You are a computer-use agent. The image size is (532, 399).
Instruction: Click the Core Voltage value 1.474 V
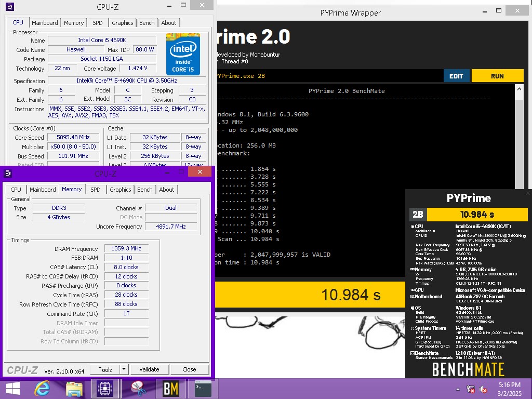[x=138, y=68]
